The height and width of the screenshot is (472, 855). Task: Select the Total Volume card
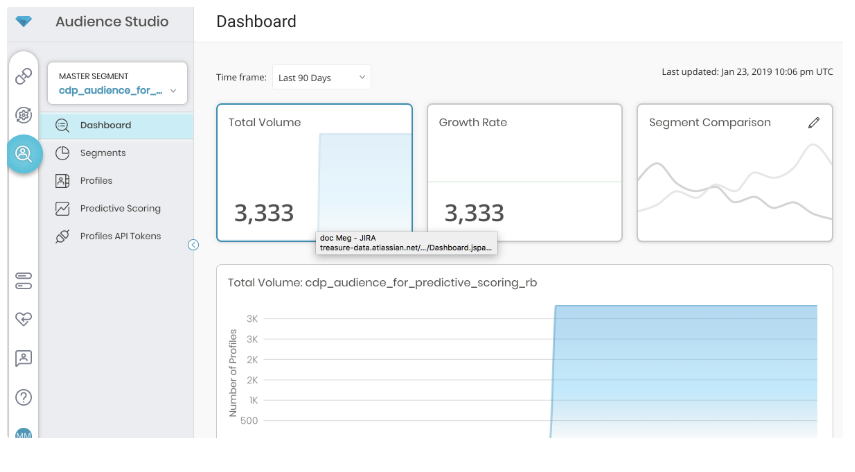pos(314,172)
